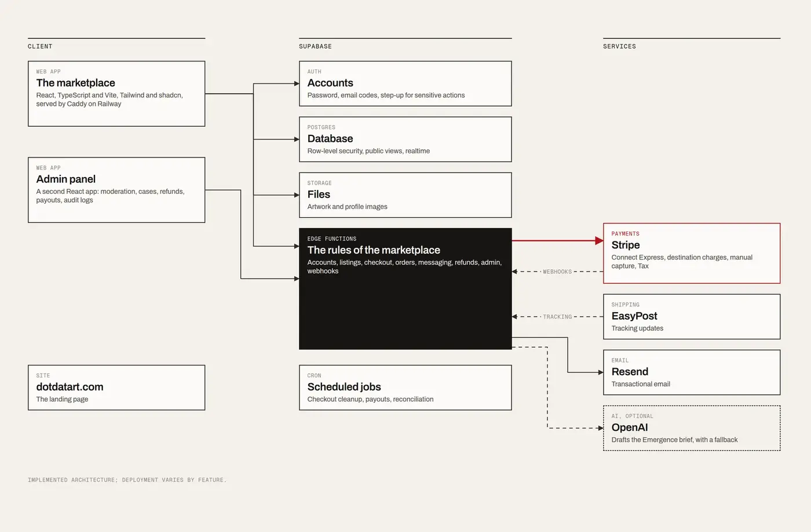Select "The rules of the marketplace" title

click(x=374, y=250)
